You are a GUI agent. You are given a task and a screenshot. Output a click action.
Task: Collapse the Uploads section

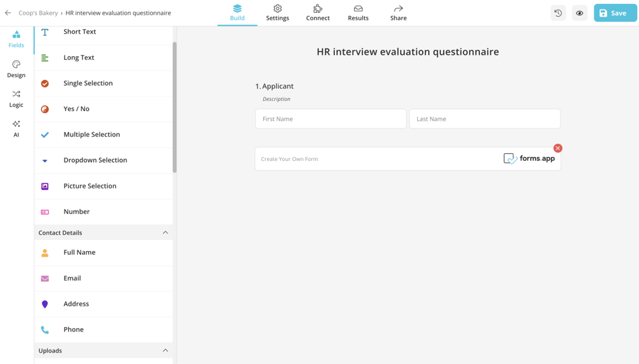click(165, 351)
